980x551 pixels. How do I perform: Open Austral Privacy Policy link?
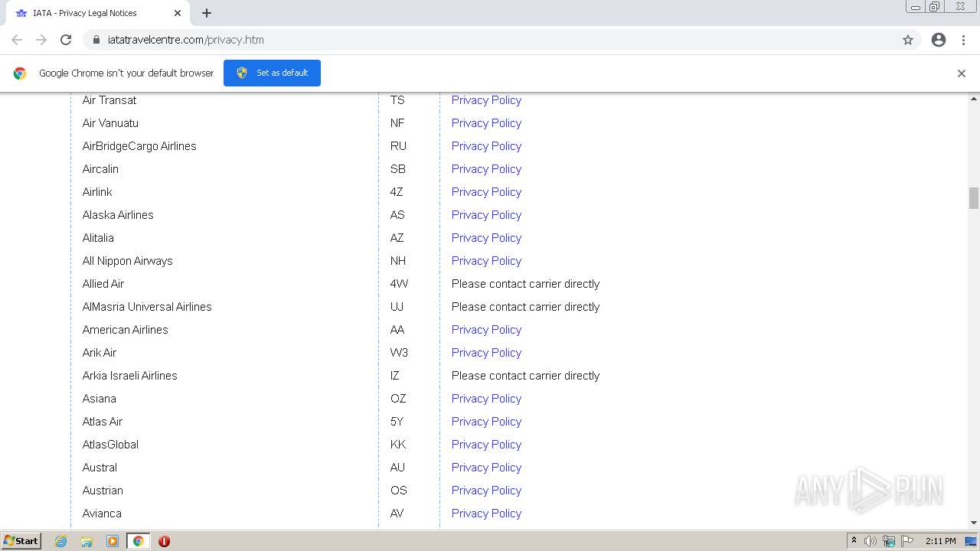click(x=486, y=468)
